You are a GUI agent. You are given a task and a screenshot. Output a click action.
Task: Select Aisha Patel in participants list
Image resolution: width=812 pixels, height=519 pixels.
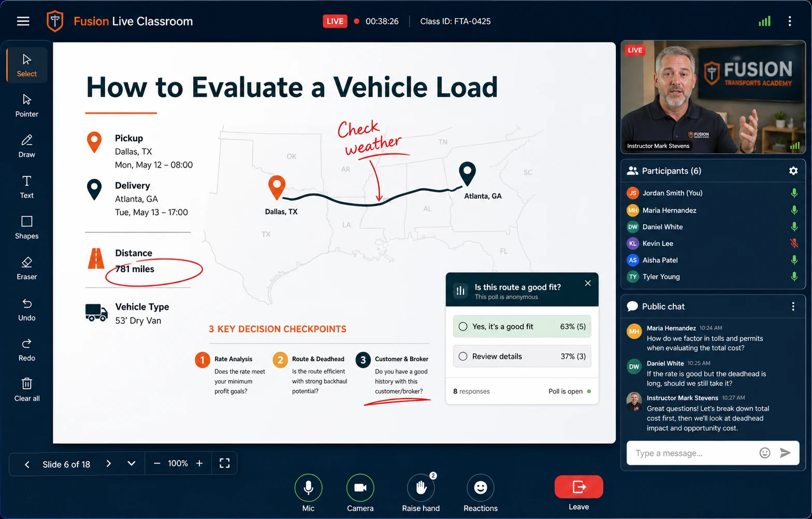pyautogui.click(x=713, y=260)
